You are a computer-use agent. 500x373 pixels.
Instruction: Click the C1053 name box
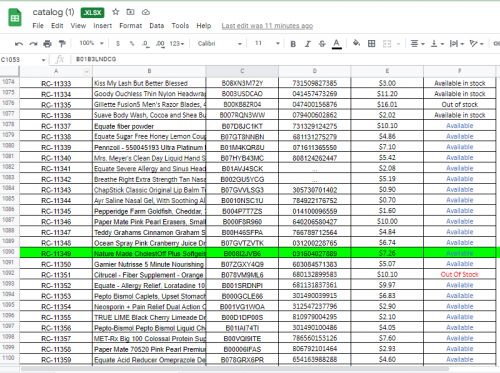[x=20, y=60]
